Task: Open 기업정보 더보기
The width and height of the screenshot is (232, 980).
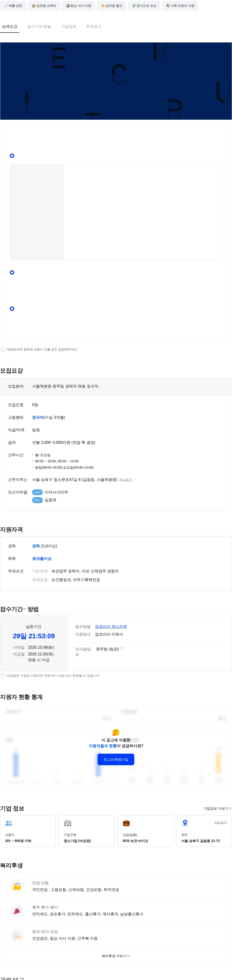Action: click(x=217, y=808)
